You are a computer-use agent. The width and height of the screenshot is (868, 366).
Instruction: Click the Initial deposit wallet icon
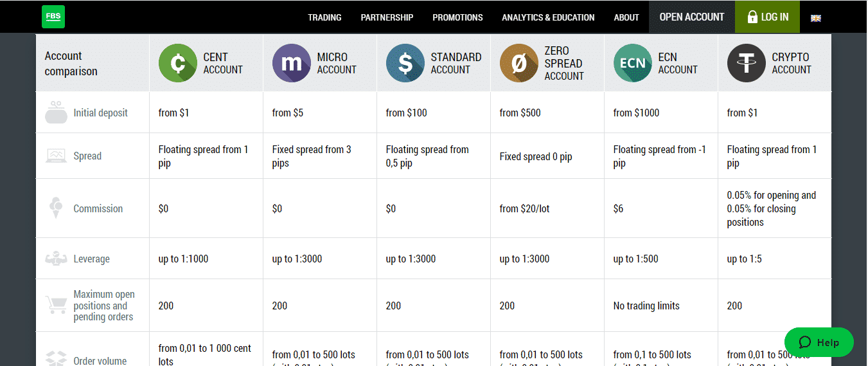[56, 112]
